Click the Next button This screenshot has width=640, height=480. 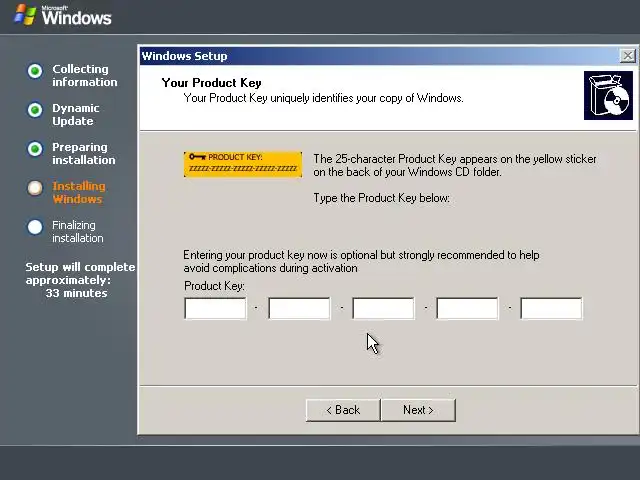coord(418,410)
